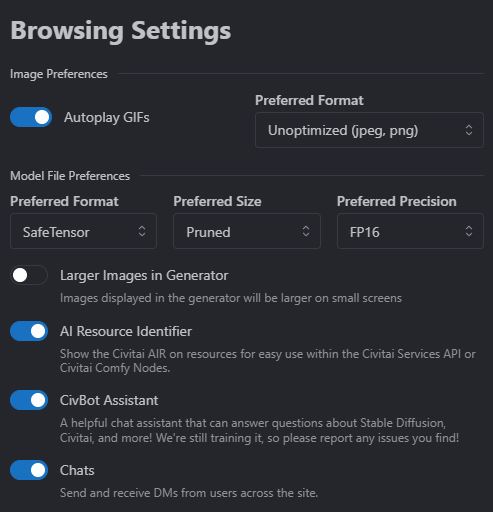Viewport: 493px width, 512px height.
Task: Click the chevron icon beside Pruned
Action: [x=306, y=231]
